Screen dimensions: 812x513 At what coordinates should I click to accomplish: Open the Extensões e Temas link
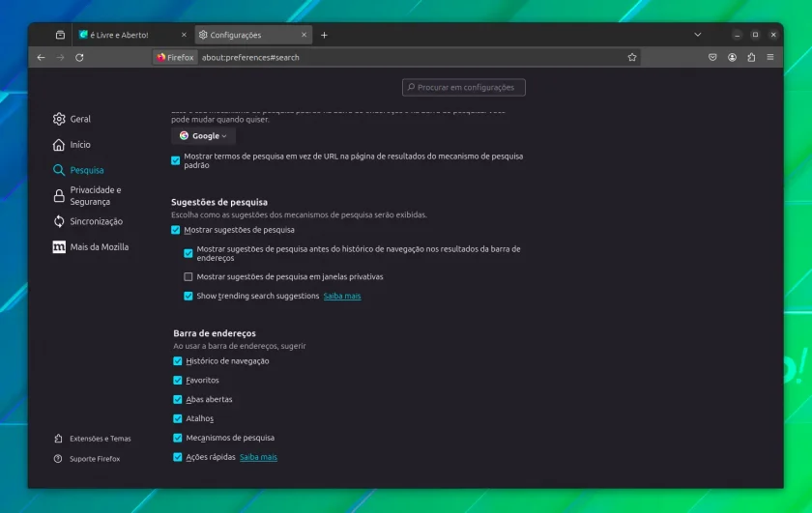[x=101, y=439]
